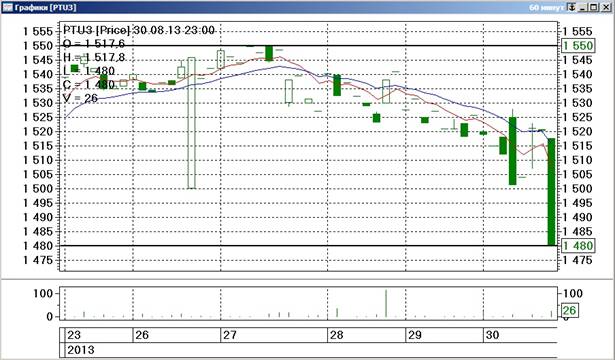Close the PTU3 chart window
Viewport: 615px width, 360px height.
tap(605, 7)
